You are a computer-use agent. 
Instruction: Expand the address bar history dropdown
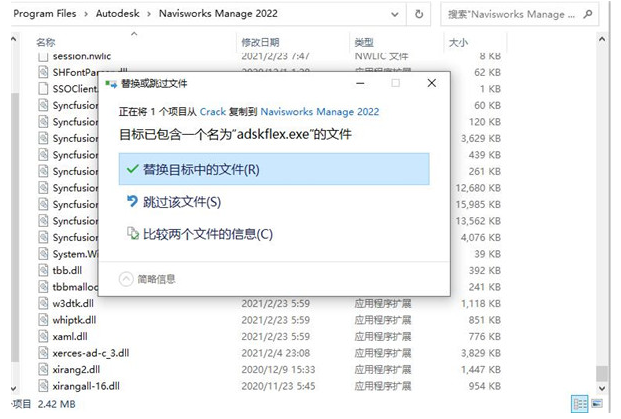[x=394, y=14]
